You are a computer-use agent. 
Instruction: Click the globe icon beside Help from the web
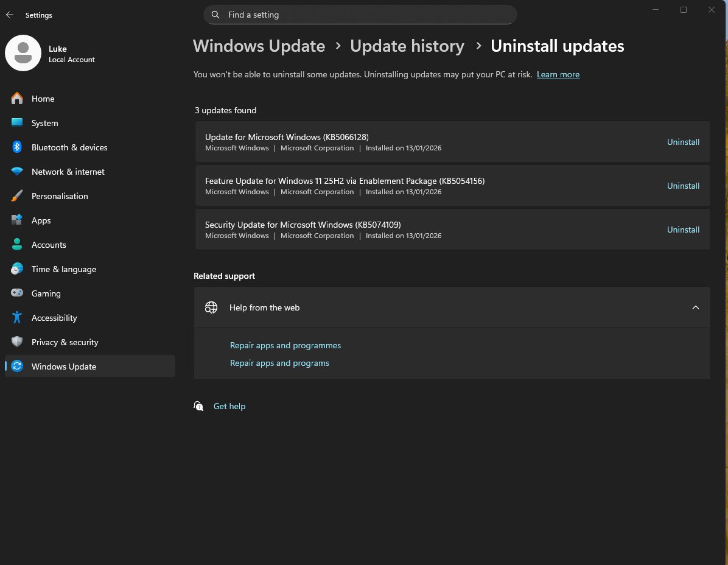coord(211,307)
